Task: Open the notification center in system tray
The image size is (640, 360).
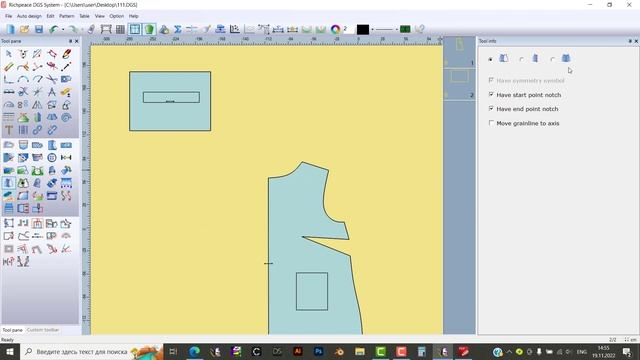Action: [x=627, y=351]
